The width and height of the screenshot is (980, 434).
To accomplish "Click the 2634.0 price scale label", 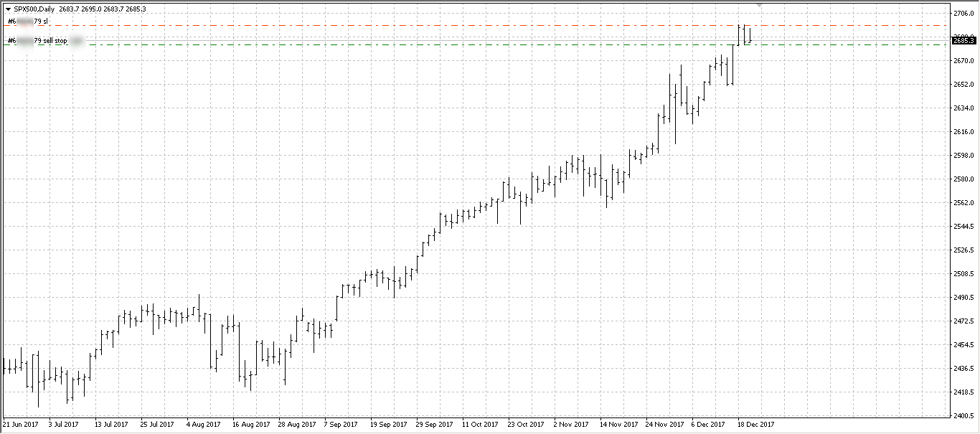I will (x=963, y=108).
